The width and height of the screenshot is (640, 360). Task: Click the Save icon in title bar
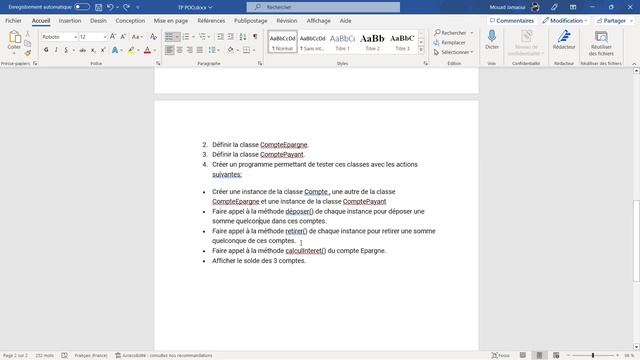pyautogui.click(x=98, y=7)
